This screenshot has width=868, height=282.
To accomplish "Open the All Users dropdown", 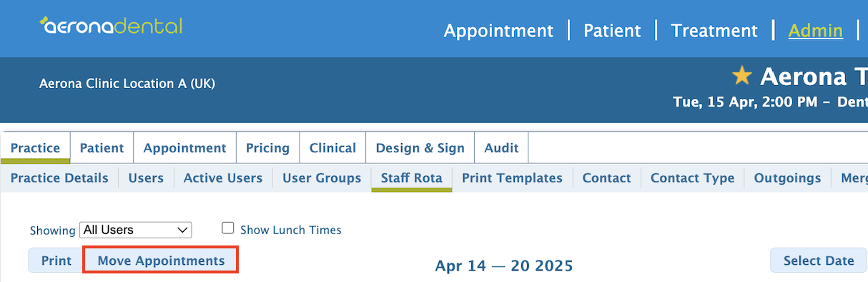I will [135, 230].
